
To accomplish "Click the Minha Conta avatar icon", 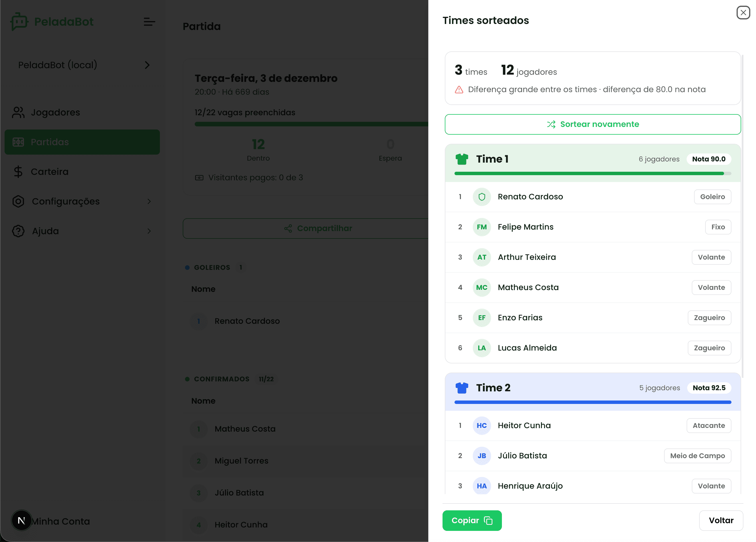I will 21,521.
